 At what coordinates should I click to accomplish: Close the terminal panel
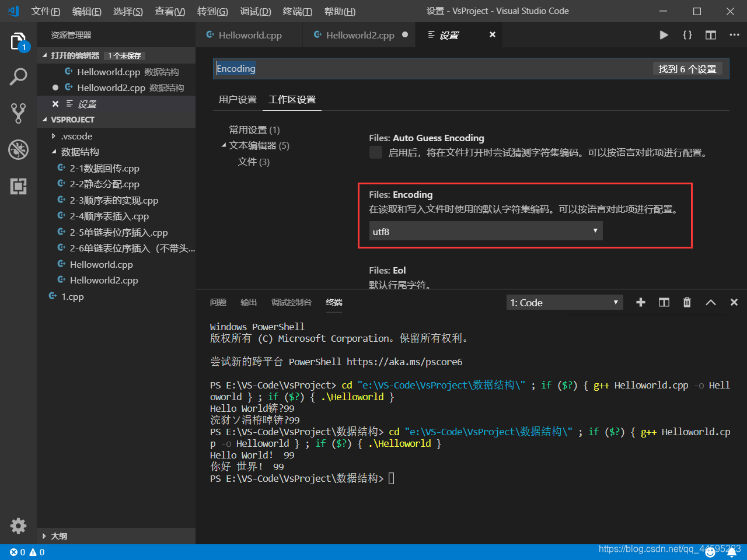coord(734,302)
